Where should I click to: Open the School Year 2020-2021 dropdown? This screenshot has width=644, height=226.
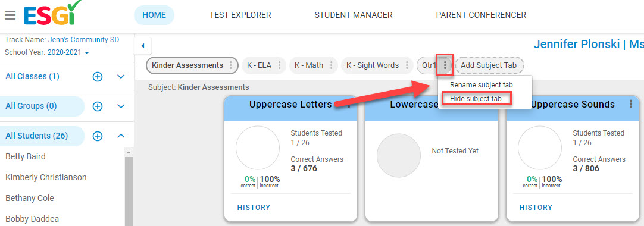68,52
